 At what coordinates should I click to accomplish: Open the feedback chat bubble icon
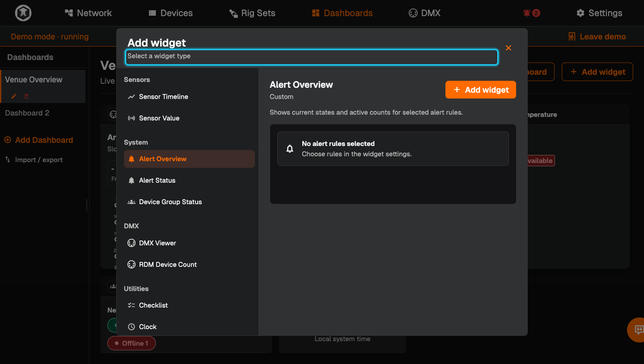pos(639,330)
